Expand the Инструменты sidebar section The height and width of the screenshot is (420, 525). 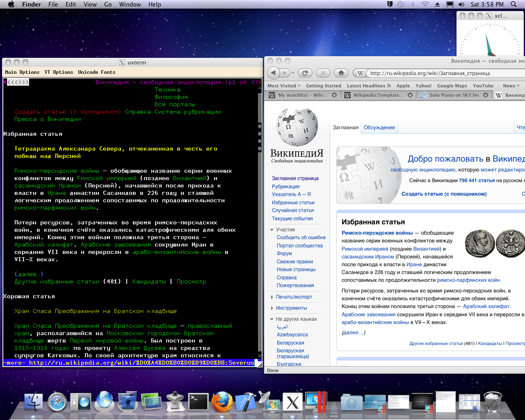pyautogui.click(x=291, y=308)
